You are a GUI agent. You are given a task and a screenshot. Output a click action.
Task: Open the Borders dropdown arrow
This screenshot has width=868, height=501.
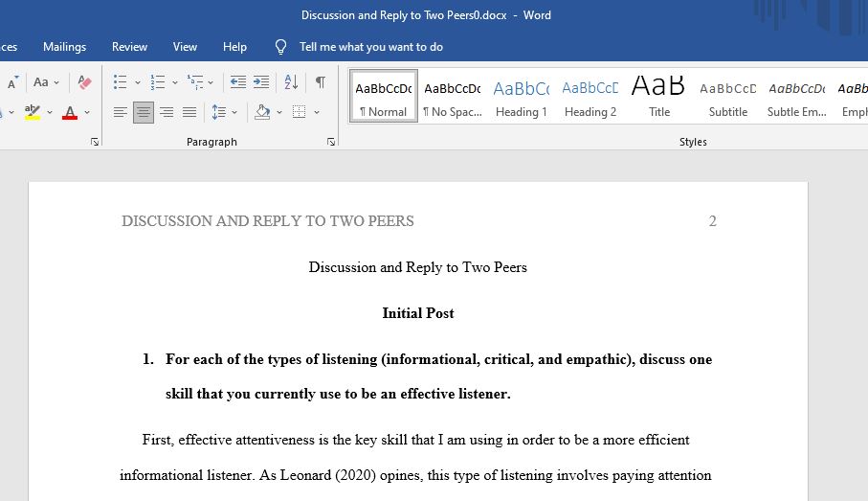[x=317, y=112]
